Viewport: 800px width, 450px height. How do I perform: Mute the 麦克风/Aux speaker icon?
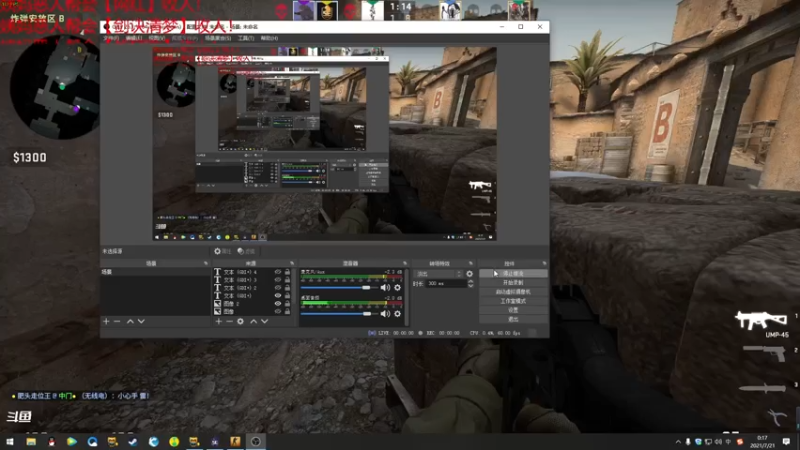point(385,288)
